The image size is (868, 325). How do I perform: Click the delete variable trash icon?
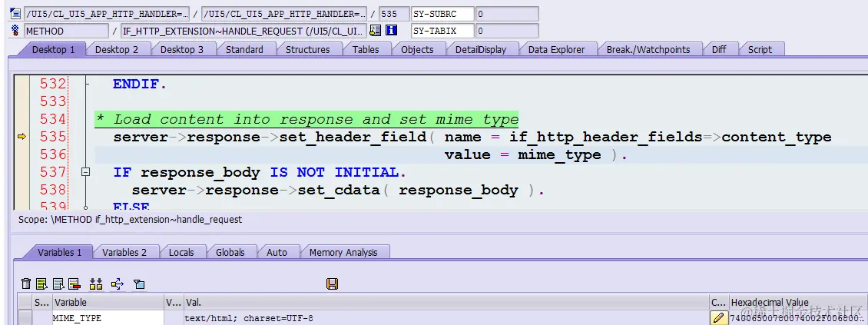tap(26, 284)
